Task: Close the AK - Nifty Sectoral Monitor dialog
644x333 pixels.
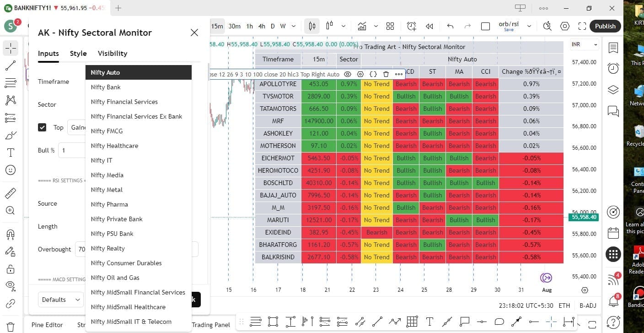Action: click(x=194, y=33)
